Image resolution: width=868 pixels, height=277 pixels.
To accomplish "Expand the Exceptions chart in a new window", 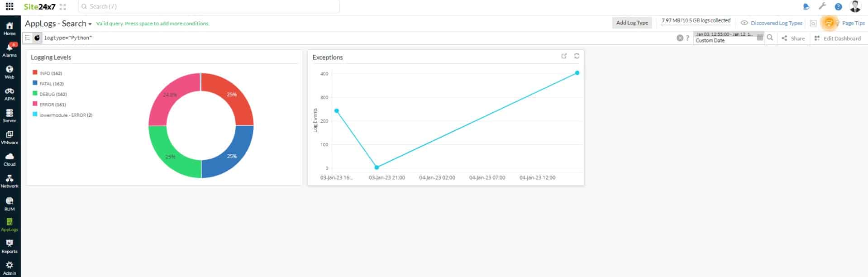I will (564, 56).
